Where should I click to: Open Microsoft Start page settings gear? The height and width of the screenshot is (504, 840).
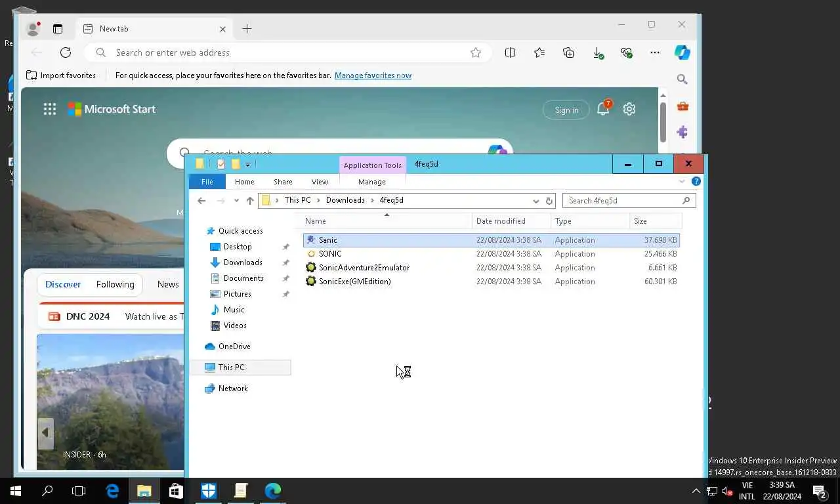[x=629, y=109]
